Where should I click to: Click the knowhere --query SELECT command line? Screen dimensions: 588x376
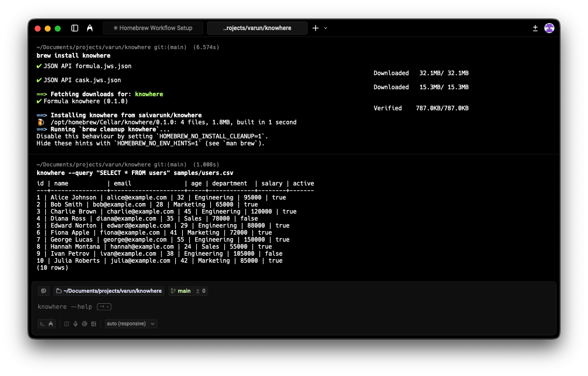tap(135, 173)
